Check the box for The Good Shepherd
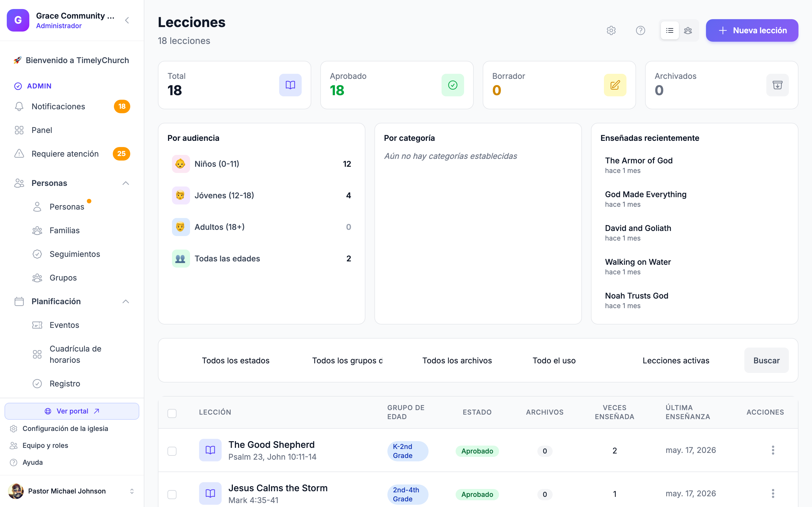This screenshot has height=507, width=812. pyautogui.click(x=172, y=451)
